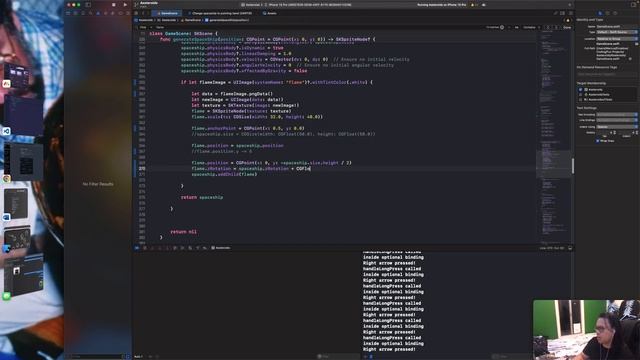Click Done in the find bar
Viewport: 640px width, 360px height.
pos(567,27)
